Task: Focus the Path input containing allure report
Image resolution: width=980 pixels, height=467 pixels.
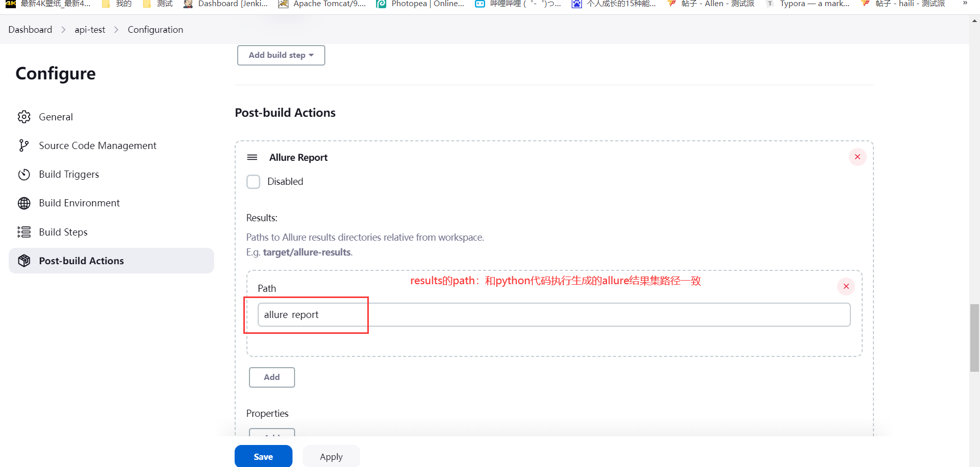Action: [554, 314]
